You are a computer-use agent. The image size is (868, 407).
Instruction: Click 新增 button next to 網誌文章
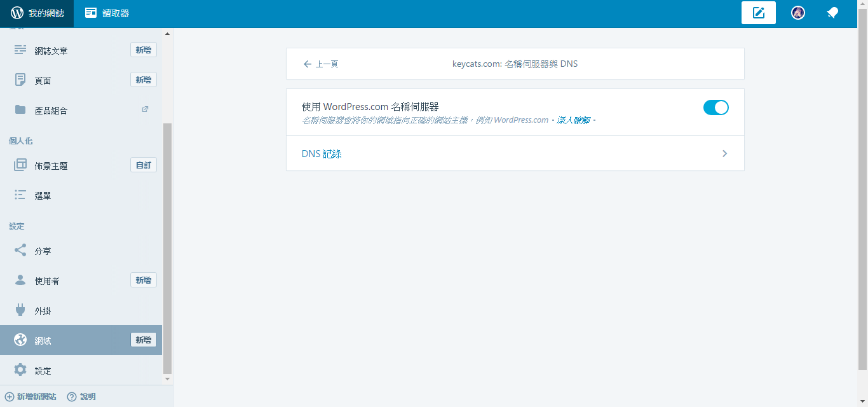pyautogui.click(x=144, y=50)
